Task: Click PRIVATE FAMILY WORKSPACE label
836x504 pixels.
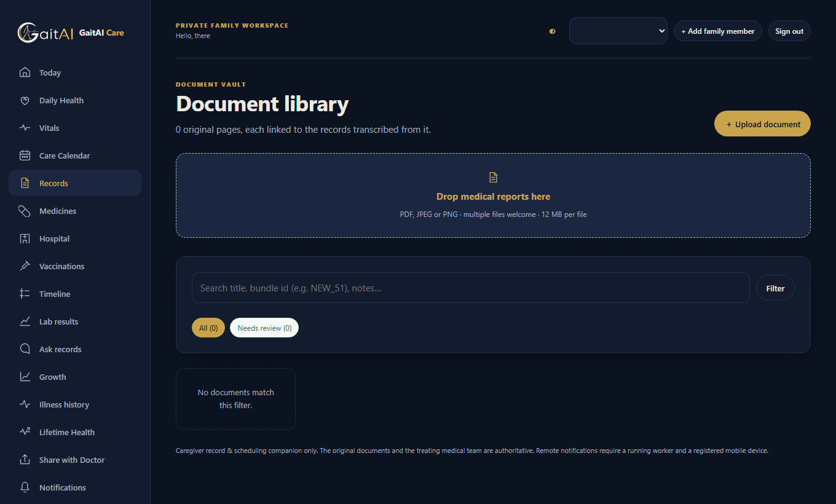Action: pos(232,26)
